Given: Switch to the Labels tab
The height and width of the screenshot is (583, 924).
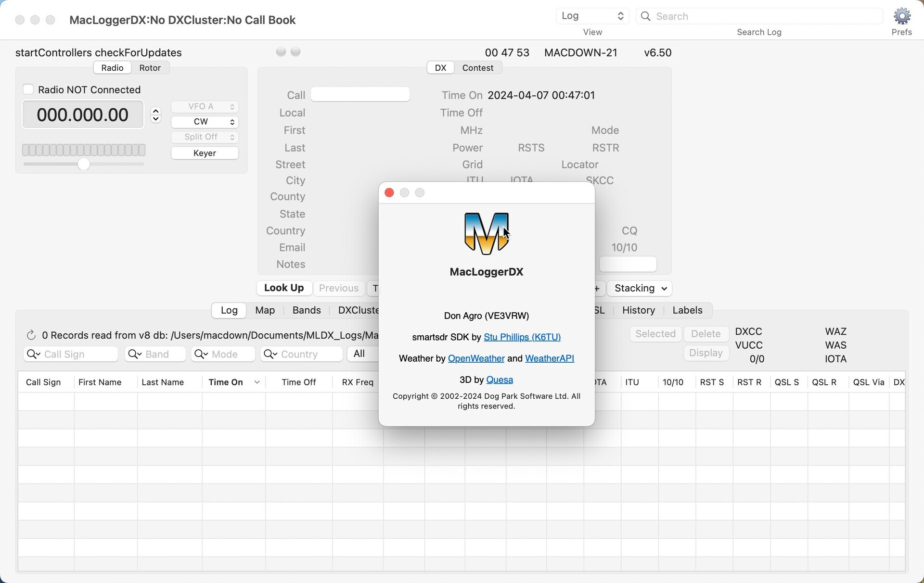Looking at the screenshot, I should click(687, 310).
